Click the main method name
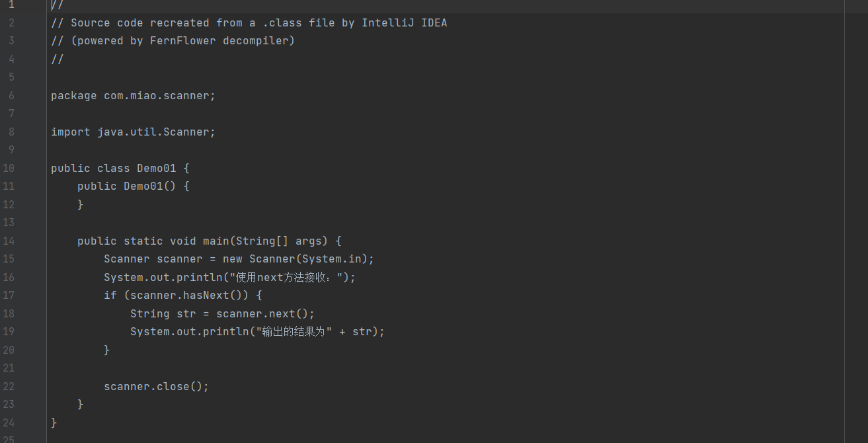 pyautogui.click(x=216, y=241)
